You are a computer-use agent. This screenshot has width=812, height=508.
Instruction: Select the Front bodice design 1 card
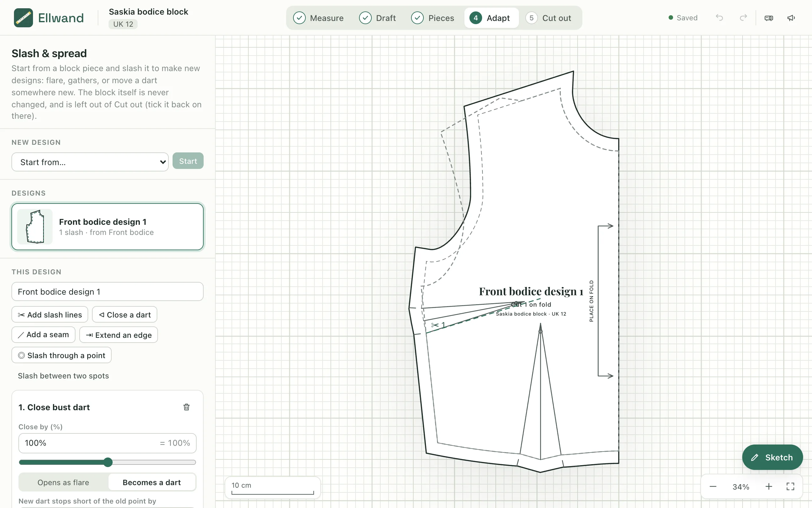click(108, 227)
